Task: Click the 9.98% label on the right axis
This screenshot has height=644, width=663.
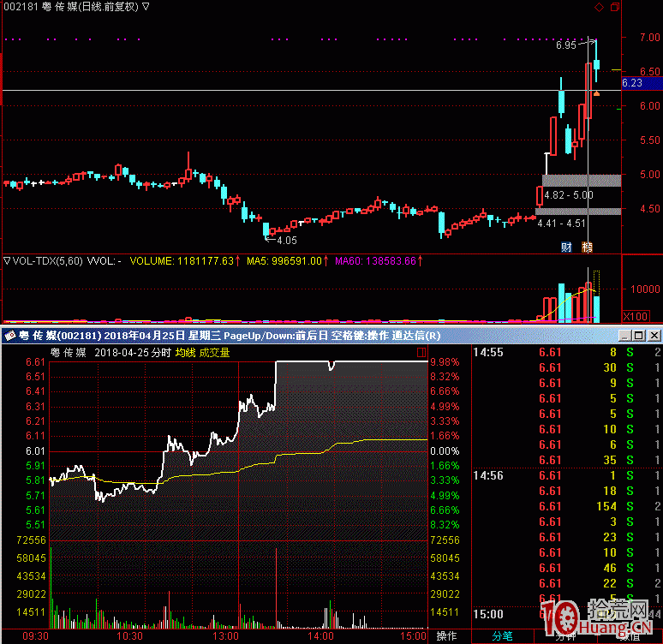Action: [445, 362]
